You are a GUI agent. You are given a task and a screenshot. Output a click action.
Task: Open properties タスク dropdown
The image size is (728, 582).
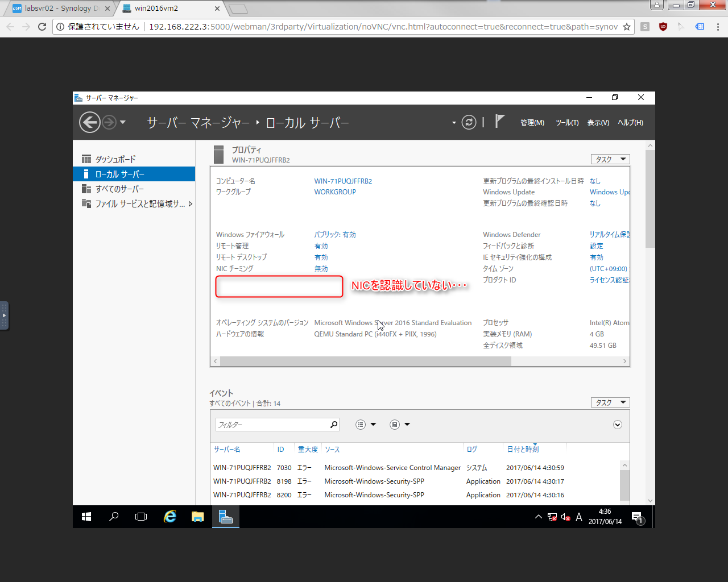[610, 159]
